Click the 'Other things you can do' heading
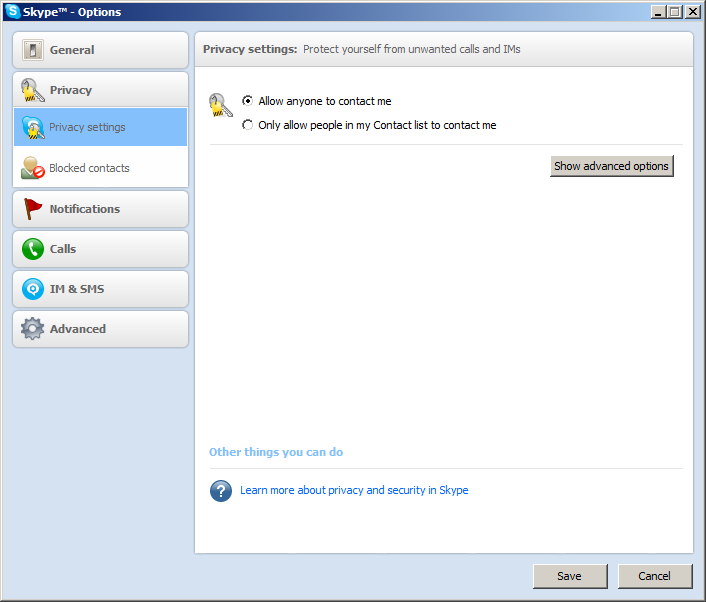 [276, 452]
